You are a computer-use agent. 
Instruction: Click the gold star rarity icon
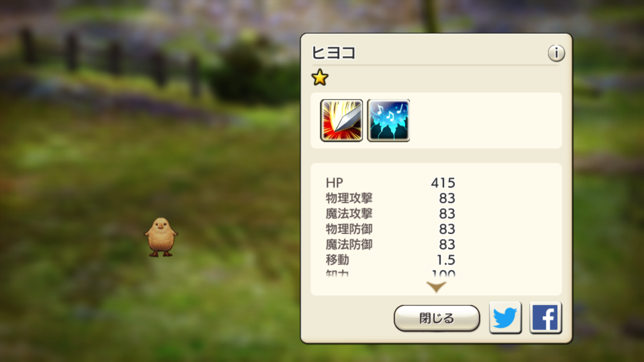coord(320,78)
